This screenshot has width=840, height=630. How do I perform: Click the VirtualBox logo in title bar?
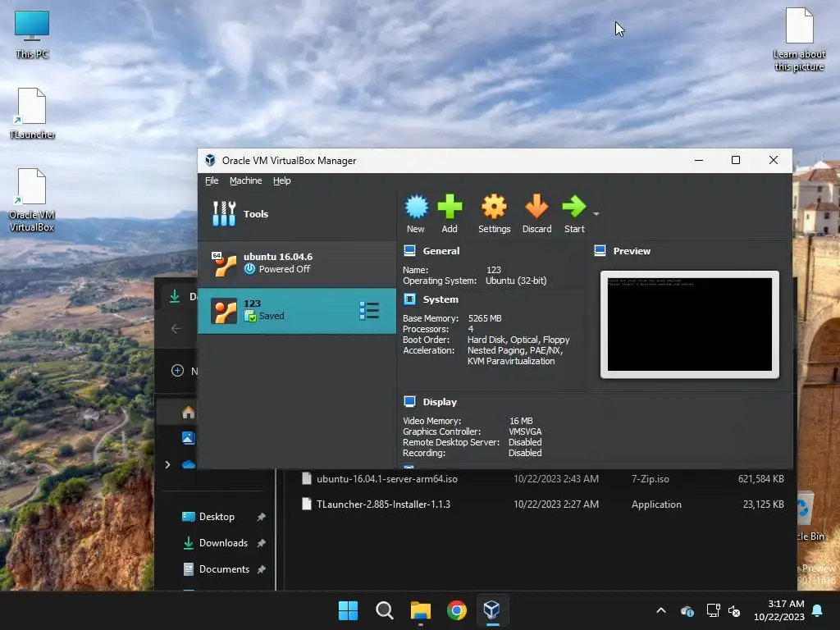210,160
